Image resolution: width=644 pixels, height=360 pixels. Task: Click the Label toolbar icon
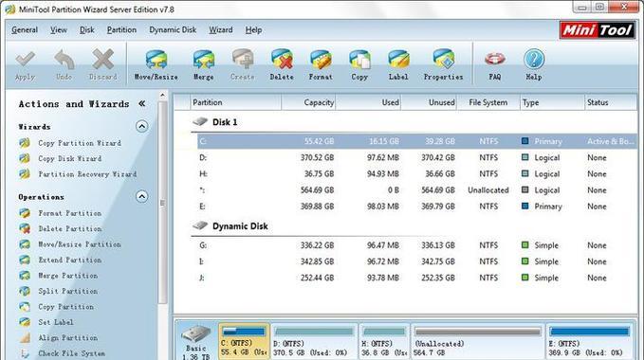(398, 60)
